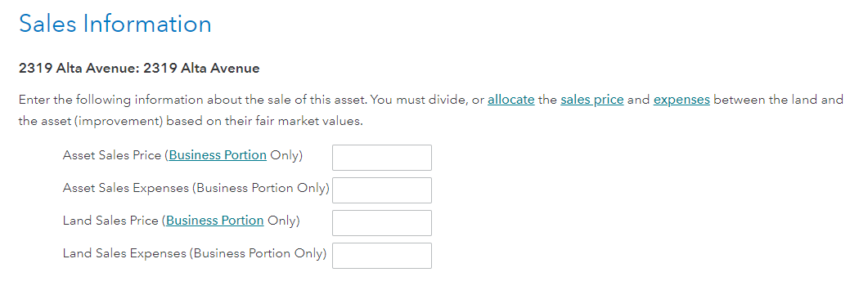Open Business Portion link beside Asset Sales Price

218,155
